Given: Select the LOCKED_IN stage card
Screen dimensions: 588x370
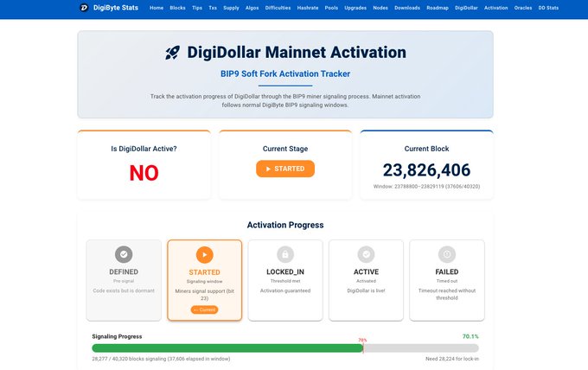Looking at the screenshot, I should [285, 280].
